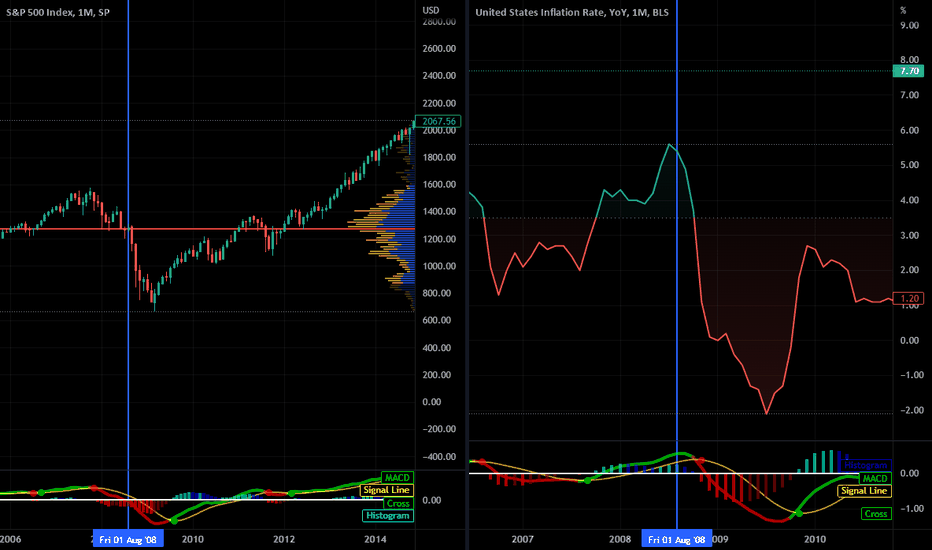Click the right chart's MACD label

875,478
